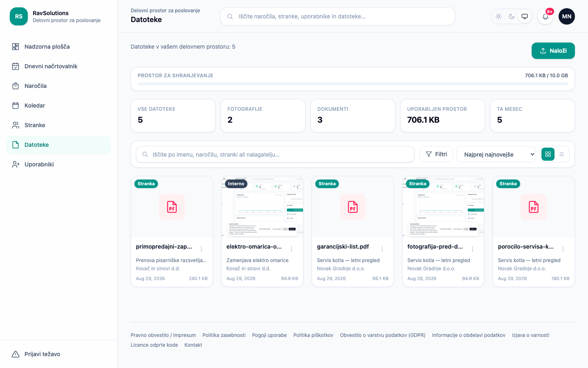The width and height of the screenshot is (588, 368).
Task: Open the MN user avatar menu
Action: point(567,16)
